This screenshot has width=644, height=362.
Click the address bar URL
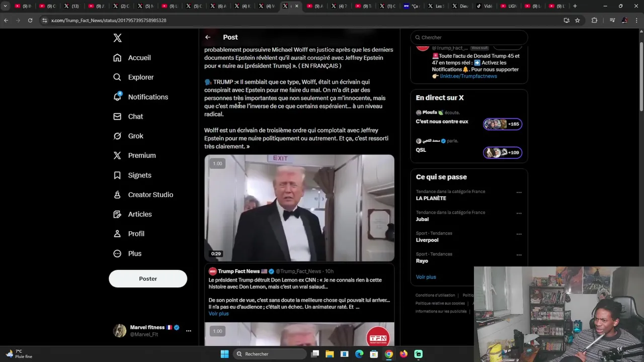[109, 21]
